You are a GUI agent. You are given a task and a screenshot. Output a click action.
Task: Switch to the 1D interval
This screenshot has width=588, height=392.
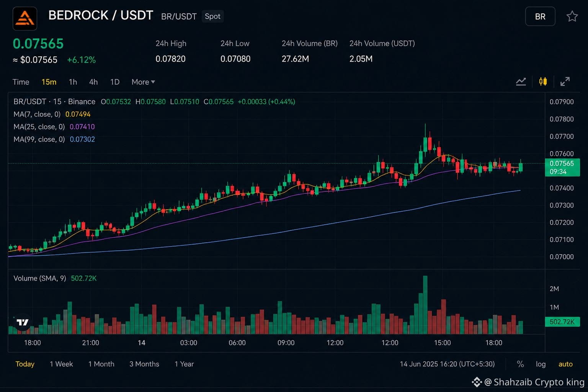[x=115, y=82]
